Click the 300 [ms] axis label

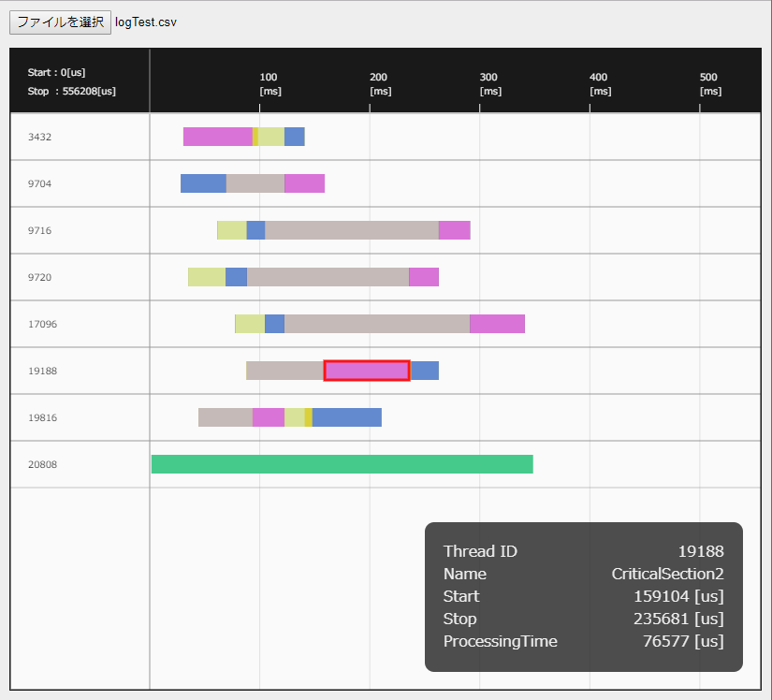coord(490,84)
